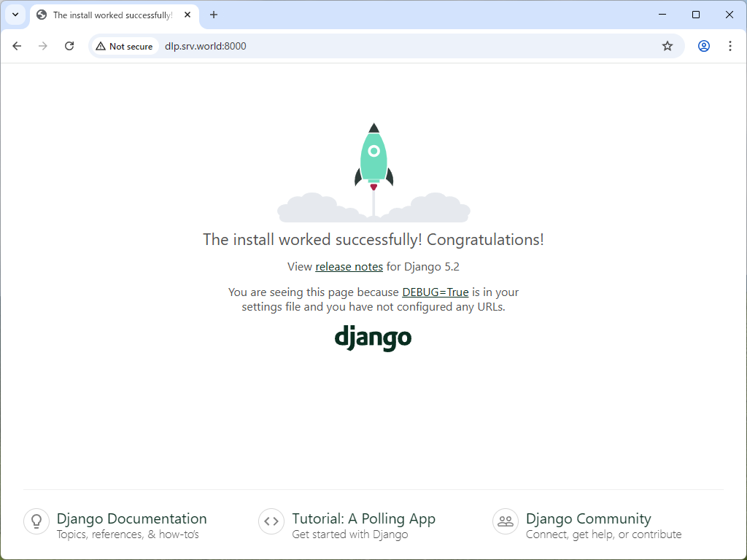Viewport: 747px width, 560px height.
Task: Reload the page with the refresh icon
Action: click(69, 45)
